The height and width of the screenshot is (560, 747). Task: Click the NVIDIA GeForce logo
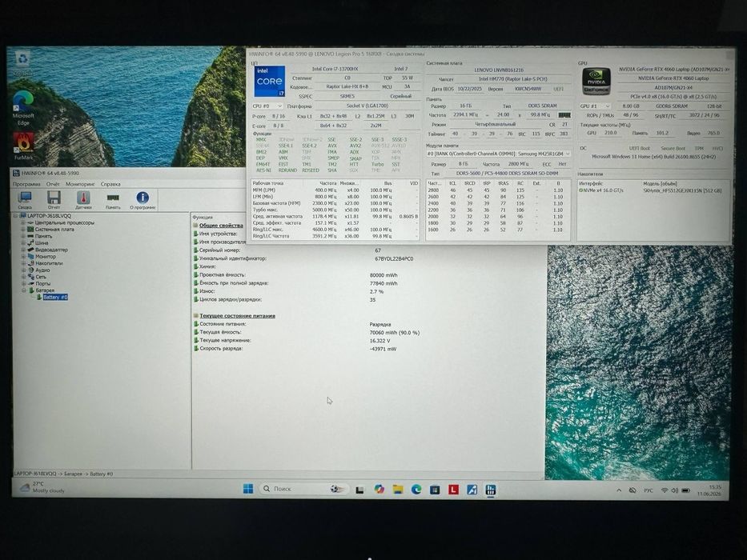click(596, 81)
